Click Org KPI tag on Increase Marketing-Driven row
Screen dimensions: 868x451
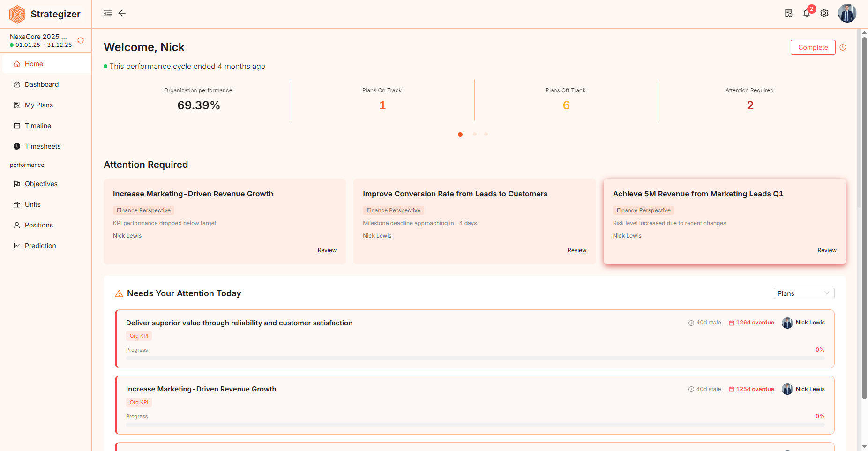[139, 402]
